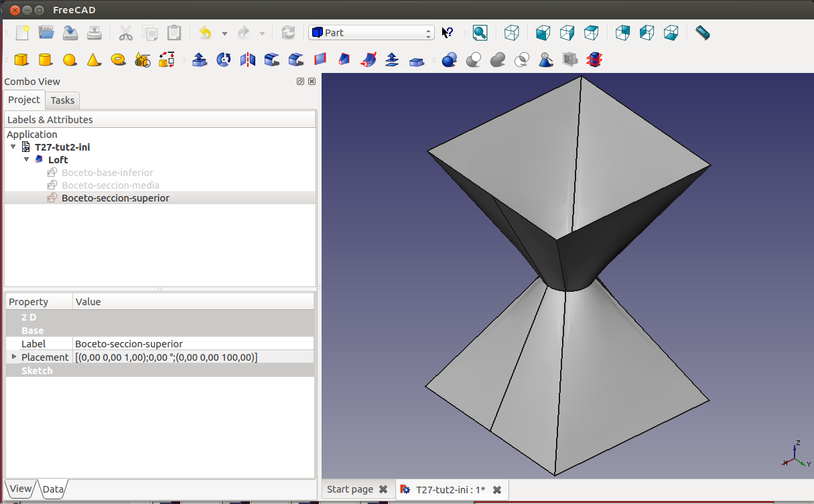The height and width of the screenshot is (504, 814).
Task: Close the Start page tab
Action: [x=383, y=489]
